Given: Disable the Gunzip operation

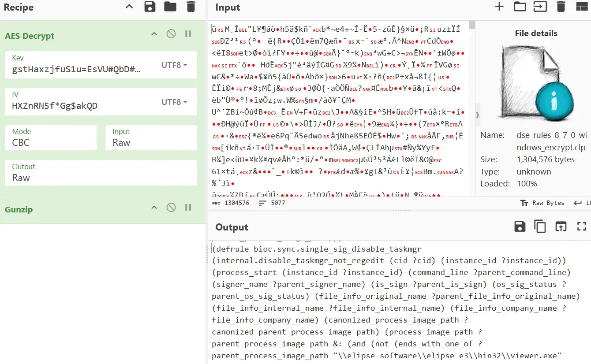Looking at the screenshot, I should 171,207.
